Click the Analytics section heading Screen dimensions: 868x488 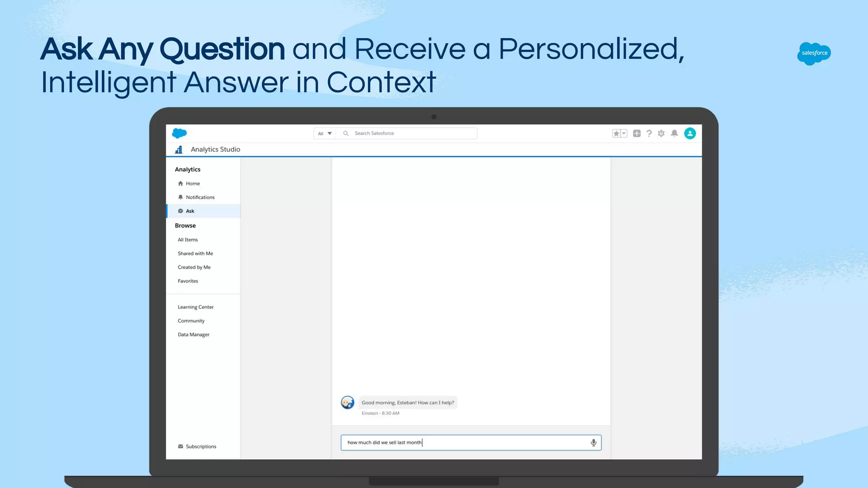[x=187, y=169]
